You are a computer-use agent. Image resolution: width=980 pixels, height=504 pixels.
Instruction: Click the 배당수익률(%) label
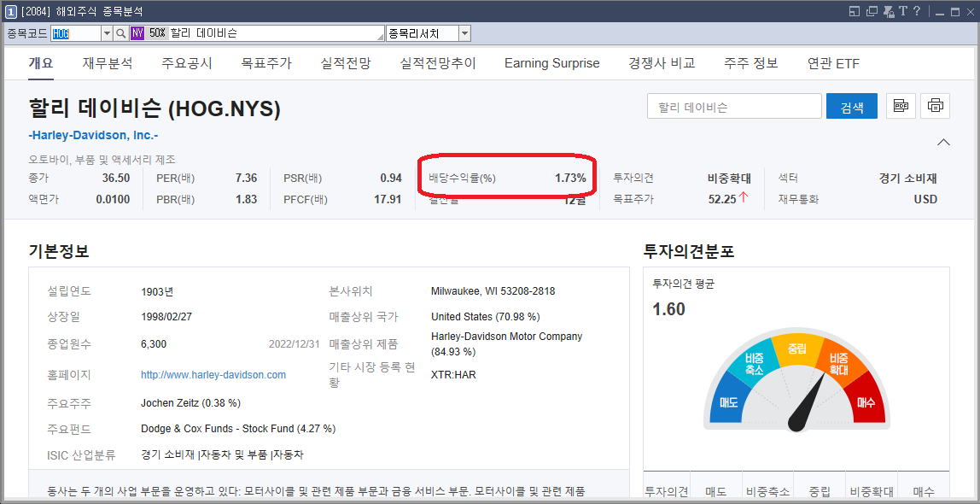[x=462, y=179]
